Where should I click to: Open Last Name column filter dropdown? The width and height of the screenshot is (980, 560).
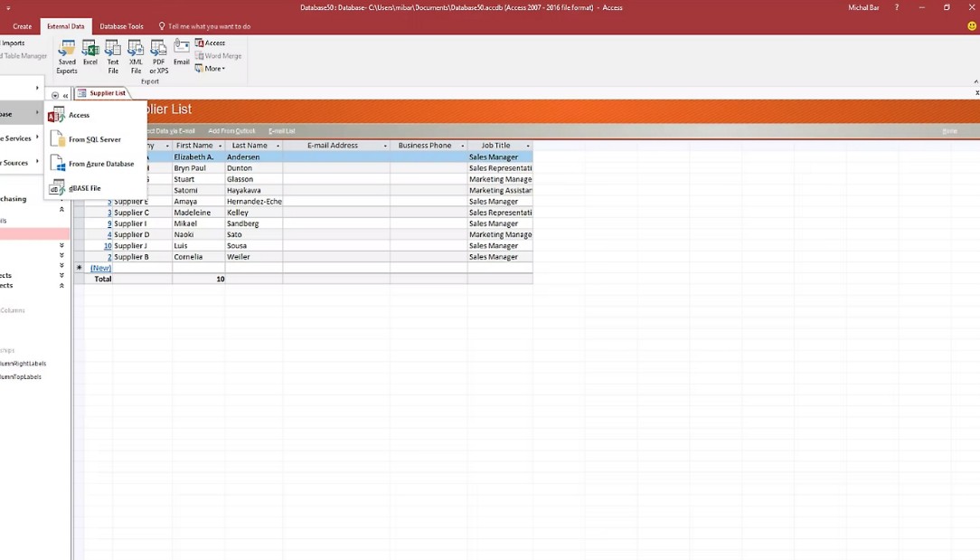[278, 146]
